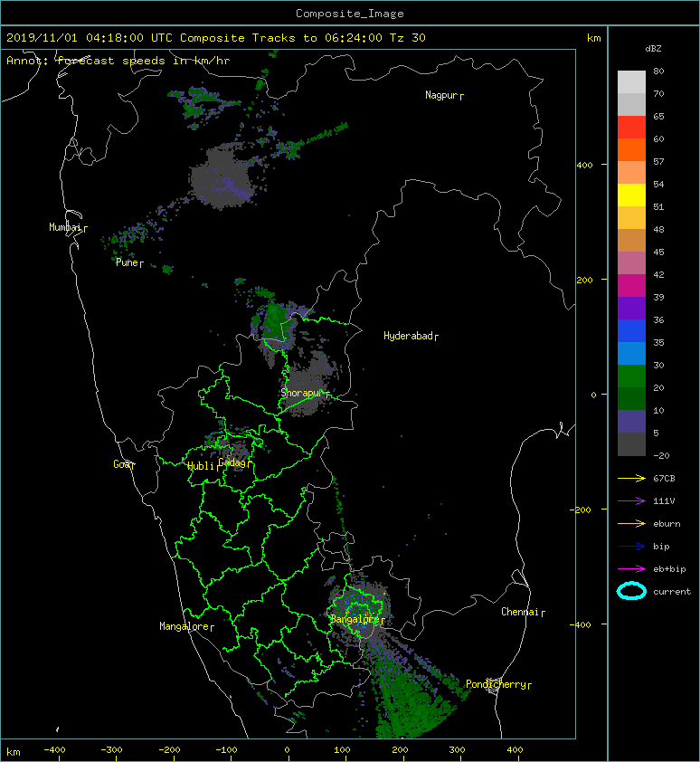
Task: Click the blue bip arrow symbol
Action: click(631, 547)
